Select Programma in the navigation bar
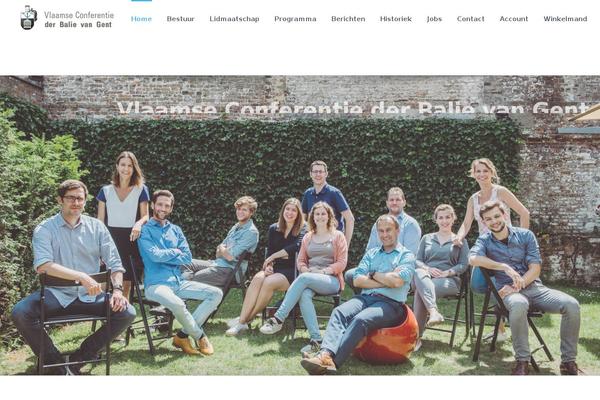600x400 pixels. click(x=295, y=19)
